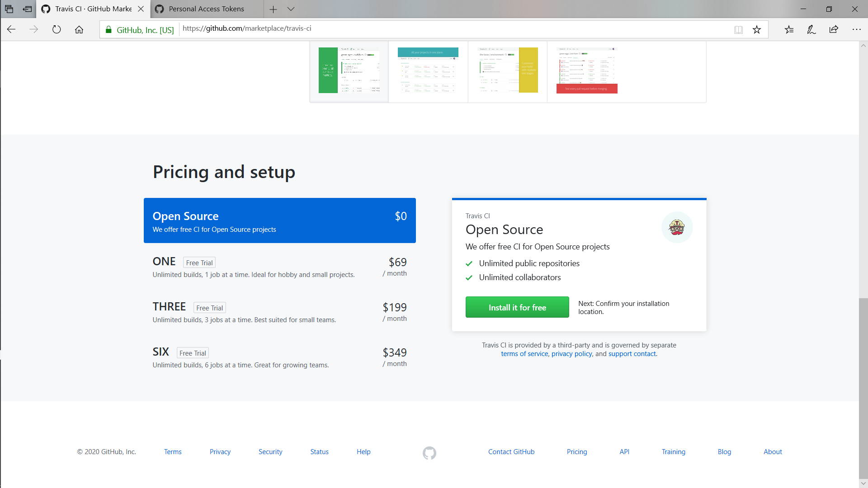Viewport: 868px width, 488px height.
Task: Add page to favorites star icon
Action: click(x=757, y=30)
